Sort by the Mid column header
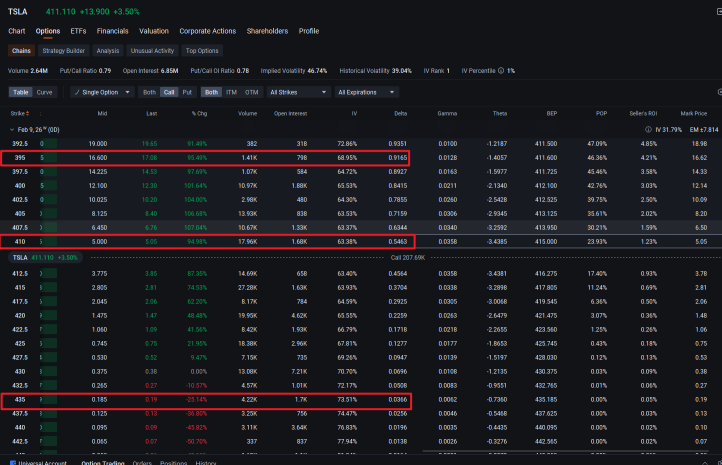Screen dimensions: 722x465 102,114
